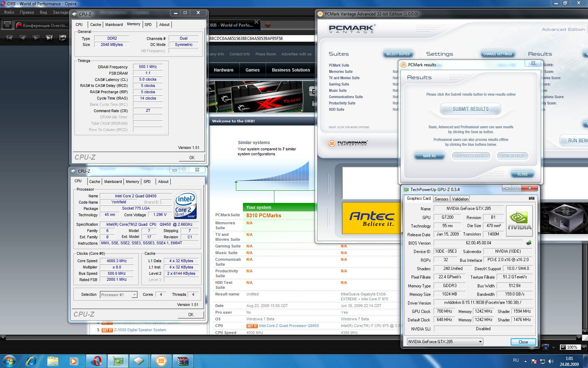The width and height of the screenshot is (588, 368).
Task: Switch to the Validation tab in GPU-Z
Action: [460, 199]
